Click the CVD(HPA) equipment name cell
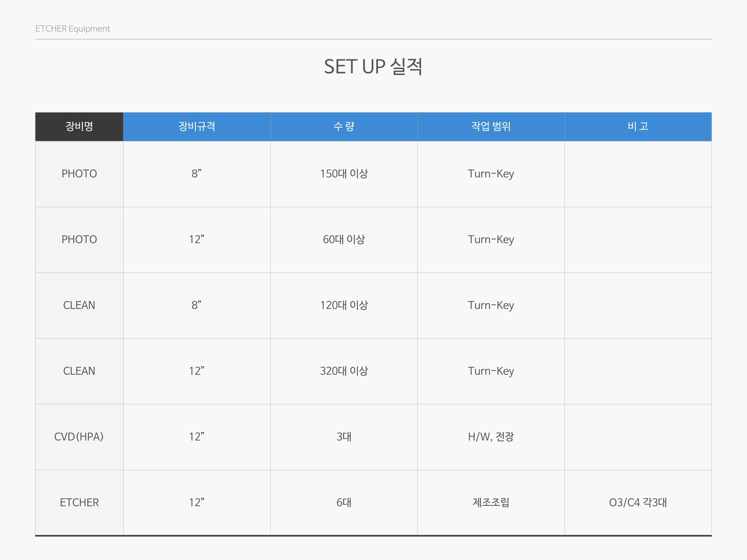 79,436
